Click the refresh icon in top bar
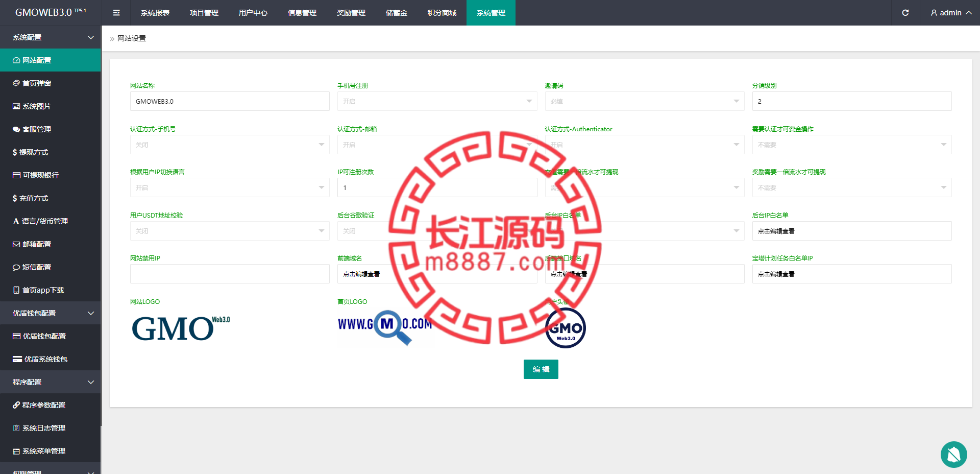 coord(905,13)
